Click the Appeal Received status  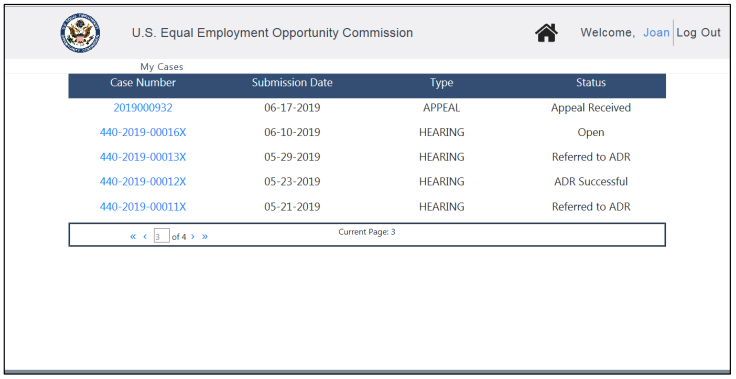(591, 108)
